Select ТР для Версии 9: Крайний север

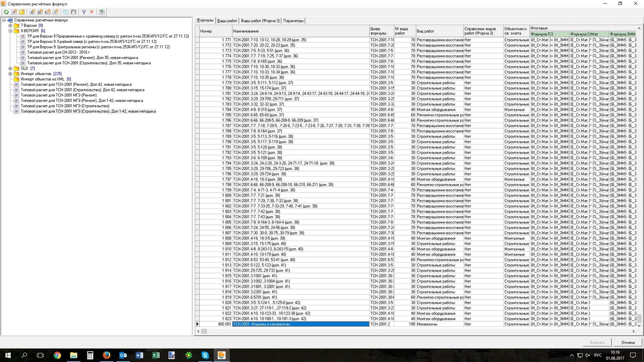pos(91,42)
